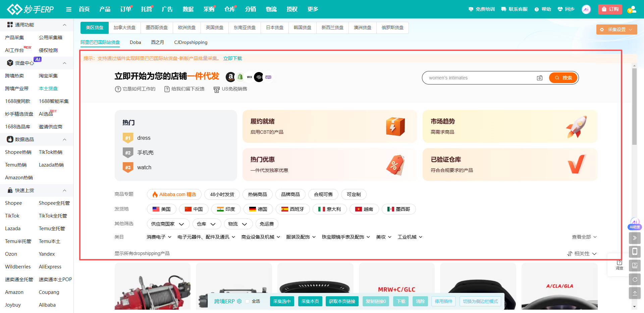The width and height of the screenshot is (644, 313).
Task: Toggle the 越南 ship-from filter
Action: (x=364, y=209)
